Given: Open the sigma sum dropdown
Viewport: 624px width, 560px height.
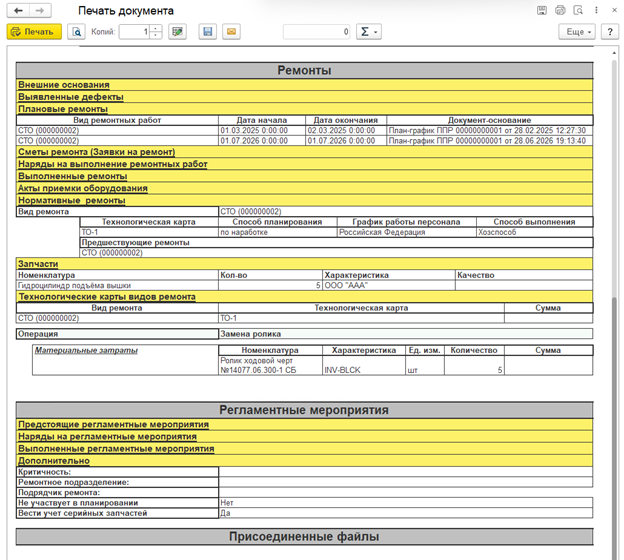Looking at the screenshot, I should 369,32.
